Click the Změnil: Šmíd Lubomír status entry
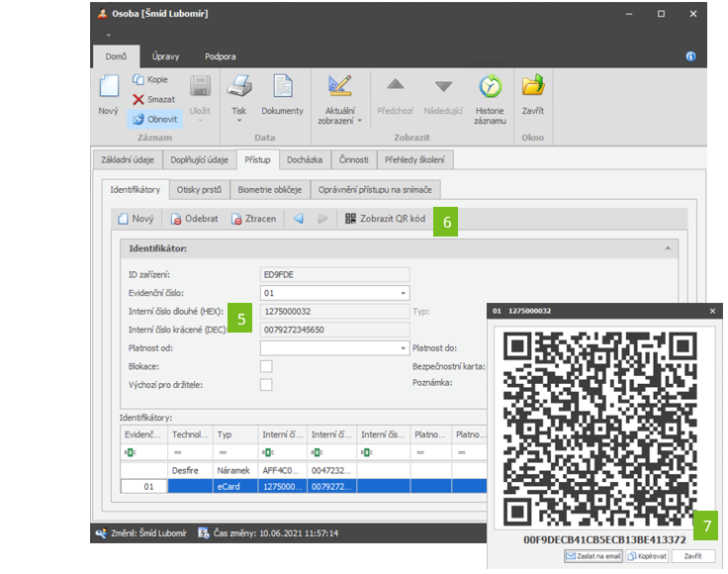The height and width of the screenshot is (574, 728). (141, 533)
